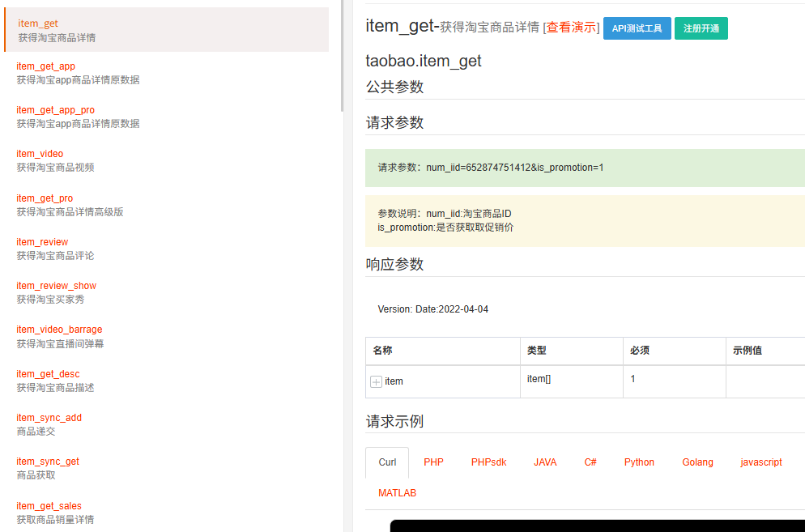805x532 pixels.
Task: Show the C# request example tab
Action: [x=590, y=462]
